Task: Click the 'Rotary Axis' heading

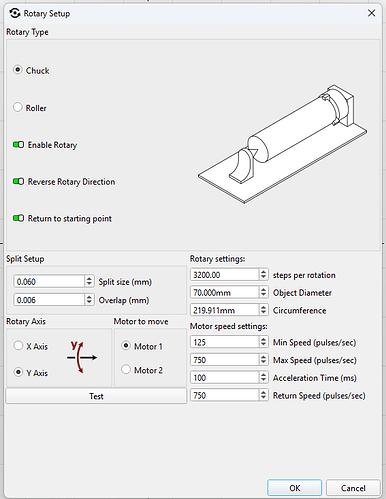Action: [26, 321]
